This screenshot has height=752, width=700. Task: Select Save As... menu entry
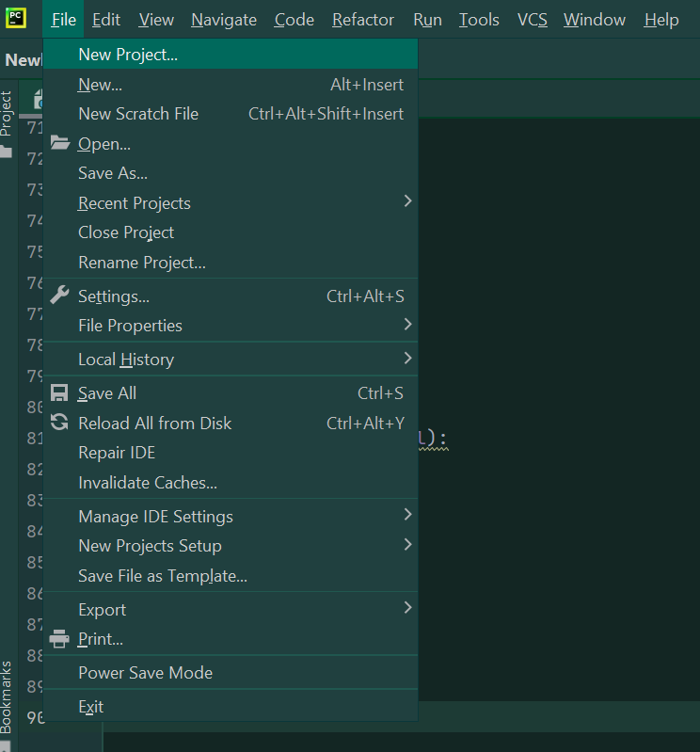[231, 172]
